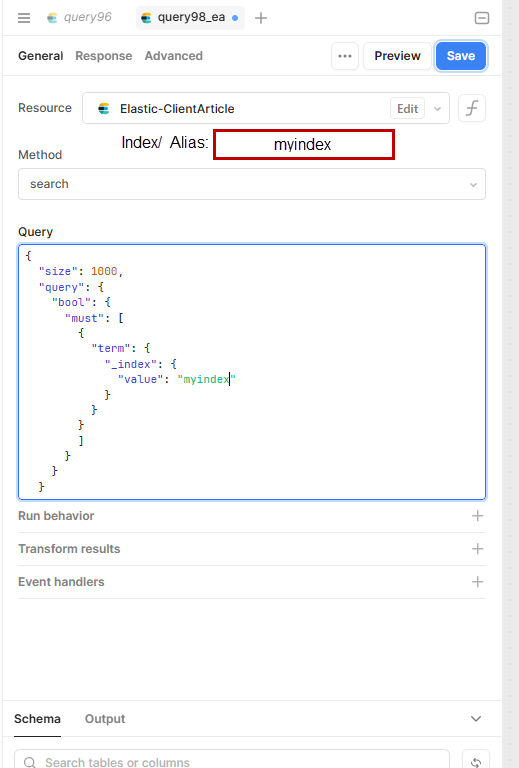Click the function fx icon beside Resource
The height and width of the screenshot is (768, 519).
[472, 108]
